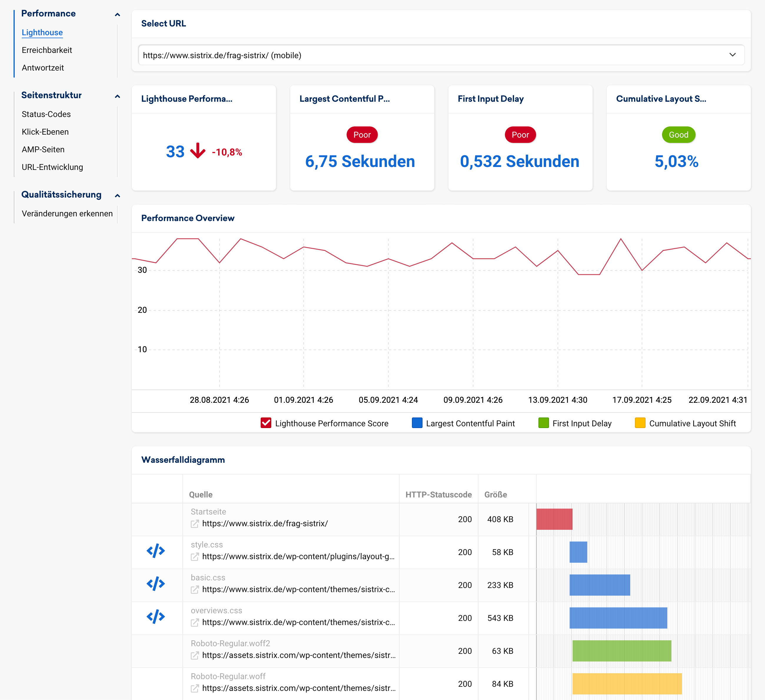Open external link icon for Roboto-Regular.woff
765x700 pixels.
(195, 688)
